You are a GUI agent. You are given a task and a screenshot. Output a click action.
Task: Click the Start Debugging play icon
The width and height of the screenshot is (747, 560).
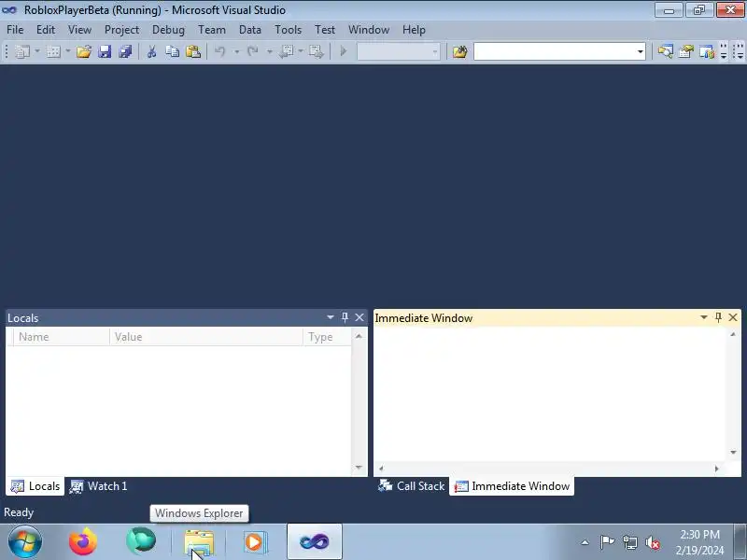pyautogui.click(x=343, y=51)
